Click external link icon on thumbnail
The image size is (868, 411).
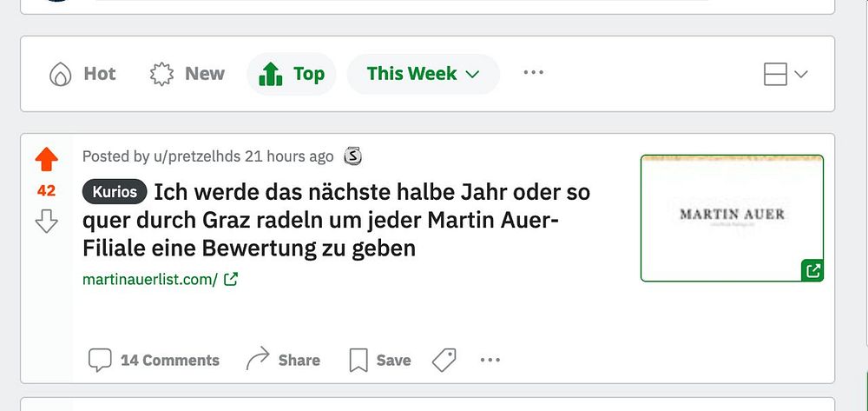[x=812, y=271]
